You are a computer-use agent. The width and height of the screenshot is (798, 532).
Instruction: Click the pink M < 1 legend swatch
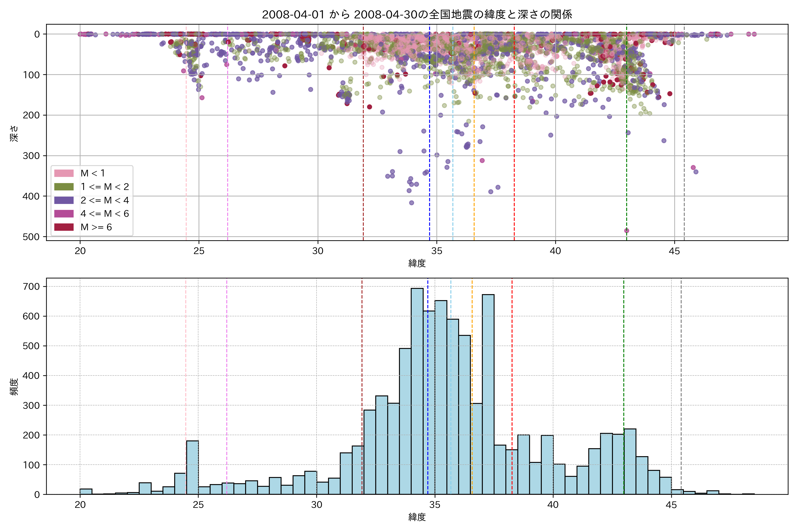[x=64, y=173]
